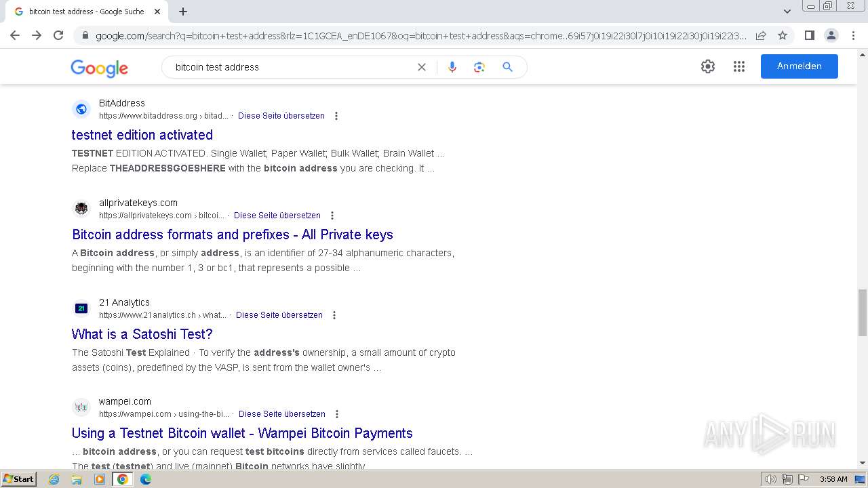This screenshot has height=488, width=868.
Task: Reload the current page
Action: click(58, 35)
